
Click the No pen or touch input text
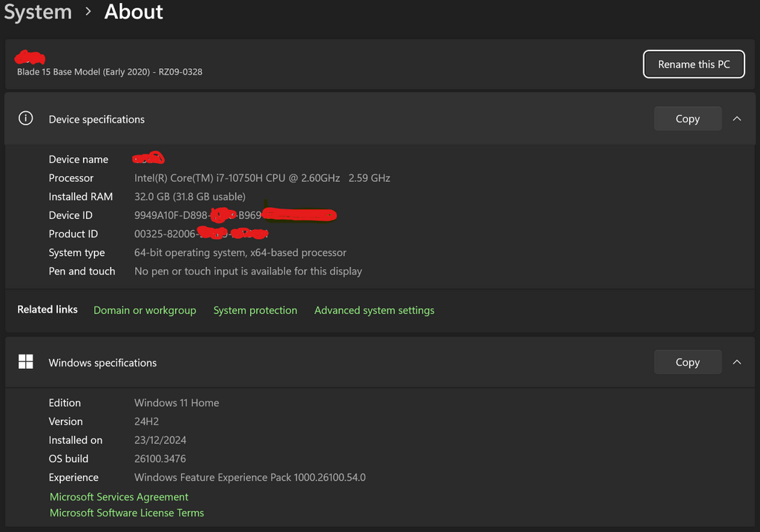pos(248,271)
